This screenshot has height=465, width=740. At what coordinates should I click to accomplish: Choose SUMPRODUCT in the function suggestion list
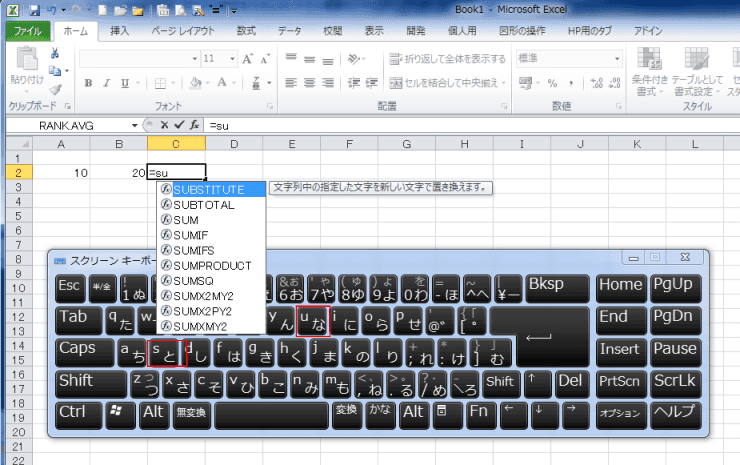pos(211,265)
